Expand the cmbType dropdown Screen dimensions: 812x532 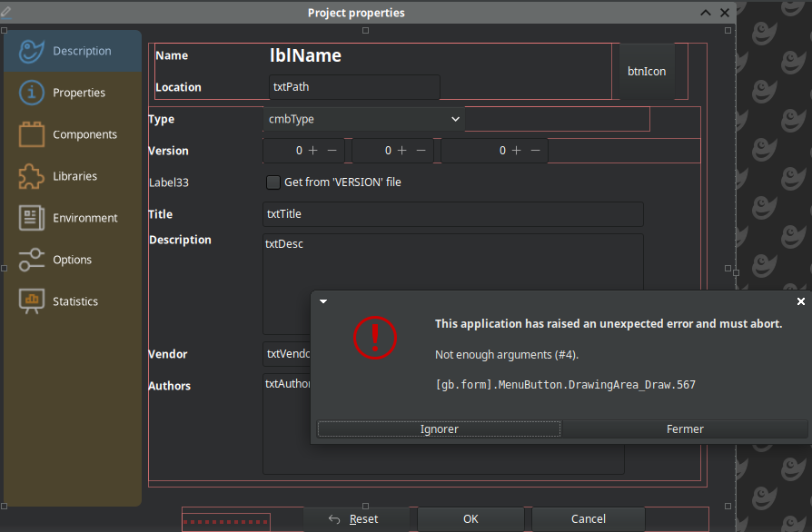click(x=455, y=119)
